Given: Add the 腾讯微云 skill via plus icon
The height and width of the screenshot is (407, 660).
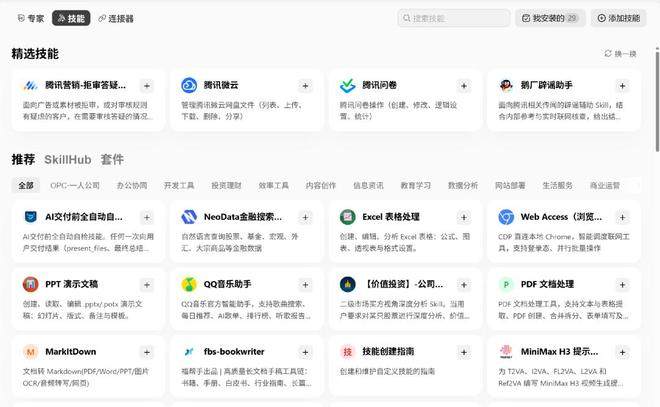Looking at the screenshot, I should 305,86.
